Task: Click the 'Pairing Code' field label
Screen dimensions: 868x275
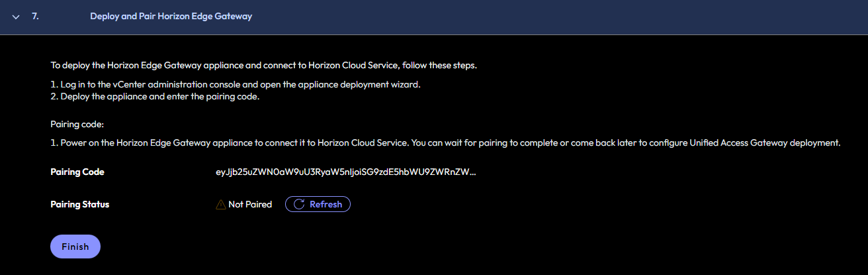Action: (x=77, y=172)
